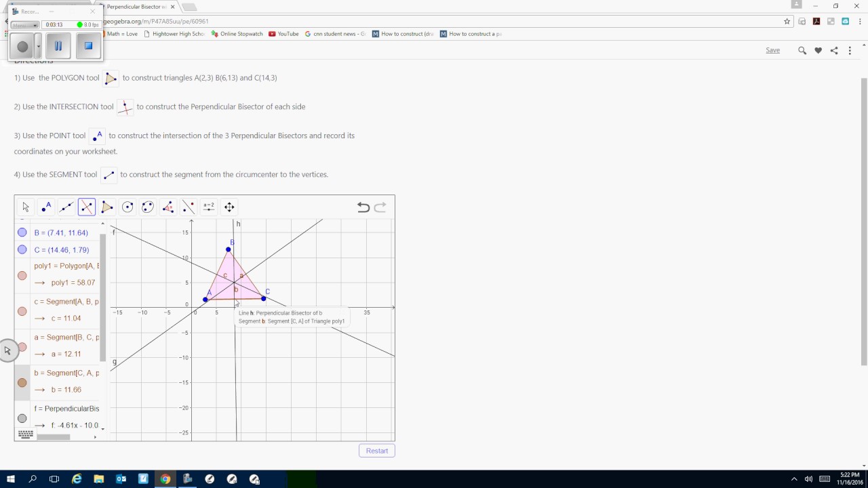
Task: Toggle visibility of perpendicular bisector f
Action: click(22, 418)
